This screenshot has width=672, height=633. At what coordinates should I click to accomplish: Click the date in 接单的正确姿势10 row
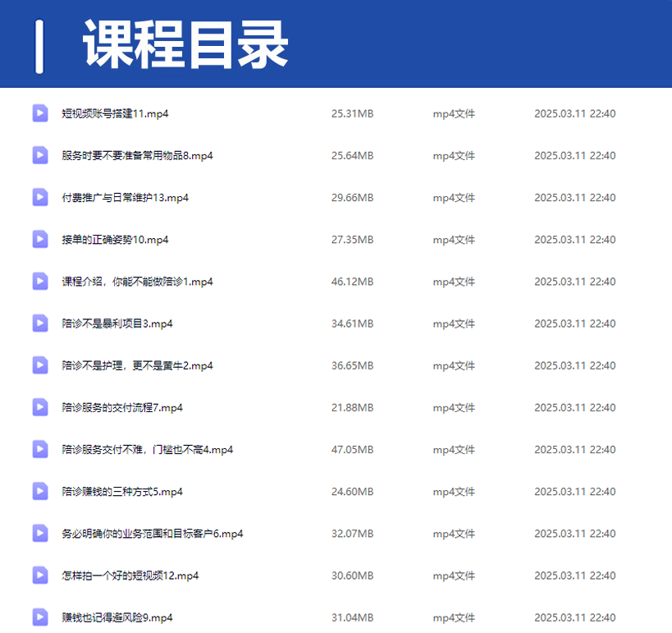pos(575,240)
